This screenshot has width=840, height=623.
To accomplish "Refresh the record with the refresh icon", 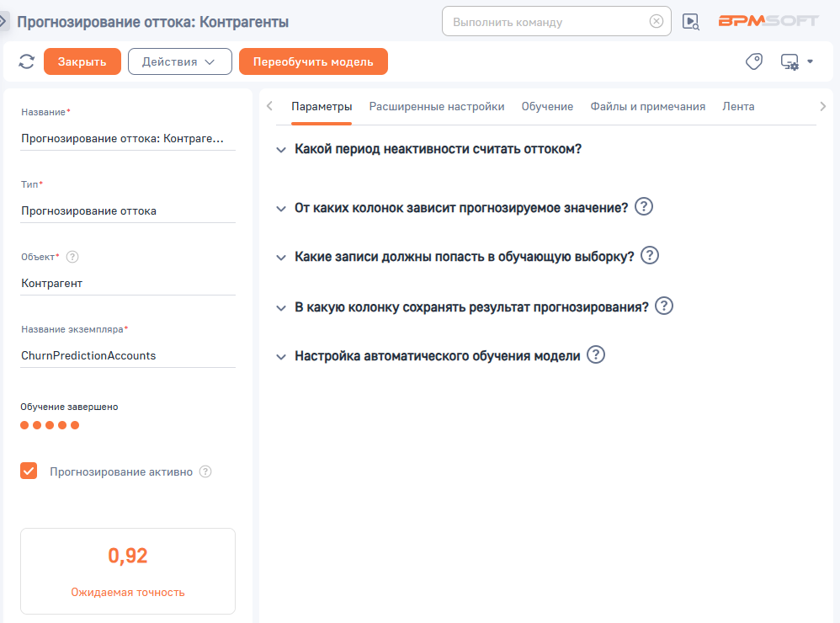I will point(25,61).
